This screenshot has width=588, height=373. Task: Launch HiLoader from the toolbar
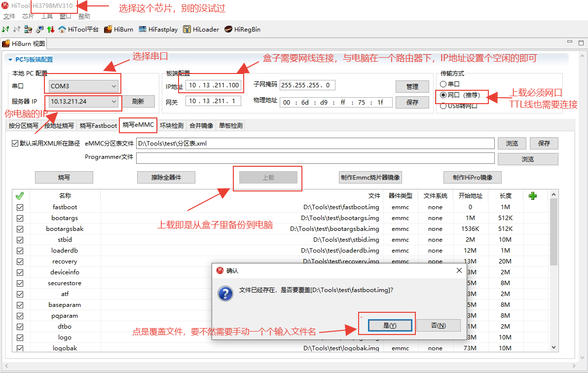[201, 29]
